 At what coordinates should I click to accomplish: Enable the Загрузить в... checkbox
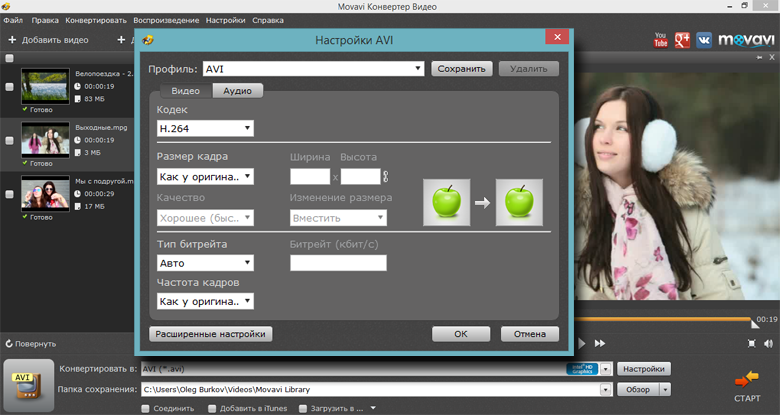303,409
